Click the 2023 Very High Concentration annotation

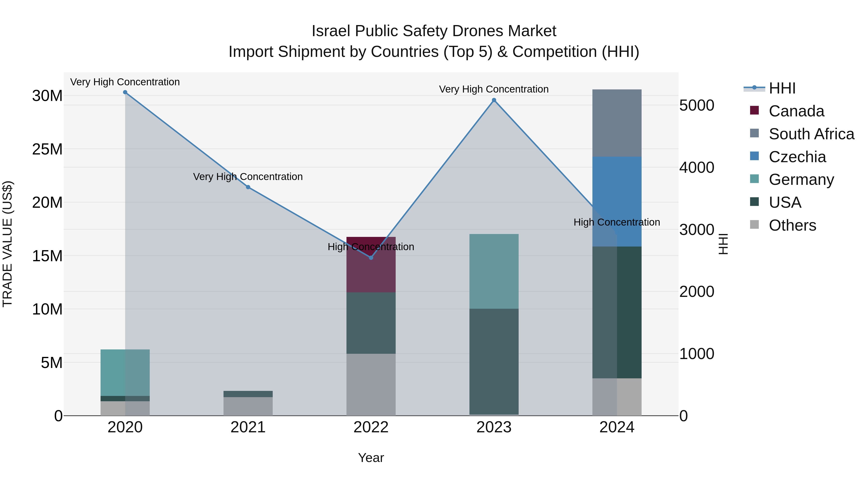click(x=494, y=89)
